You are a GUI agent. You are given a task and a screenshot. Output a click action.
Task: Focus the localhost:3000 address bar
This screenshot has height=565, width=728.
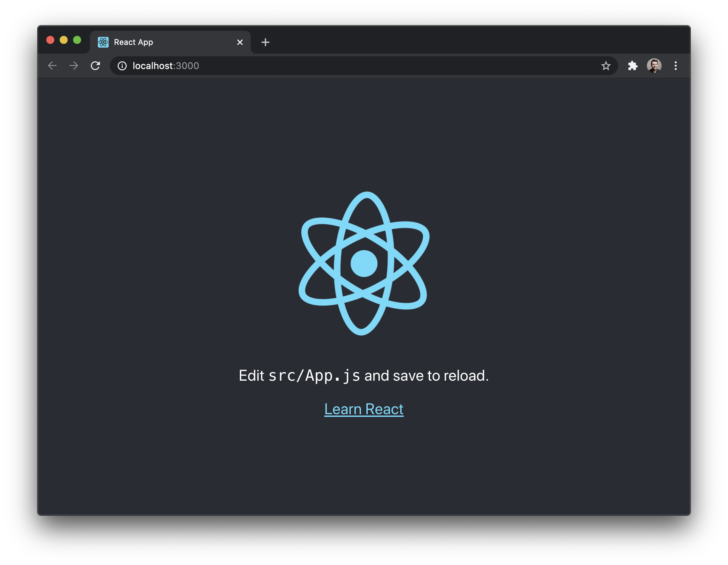click(364, 66)
